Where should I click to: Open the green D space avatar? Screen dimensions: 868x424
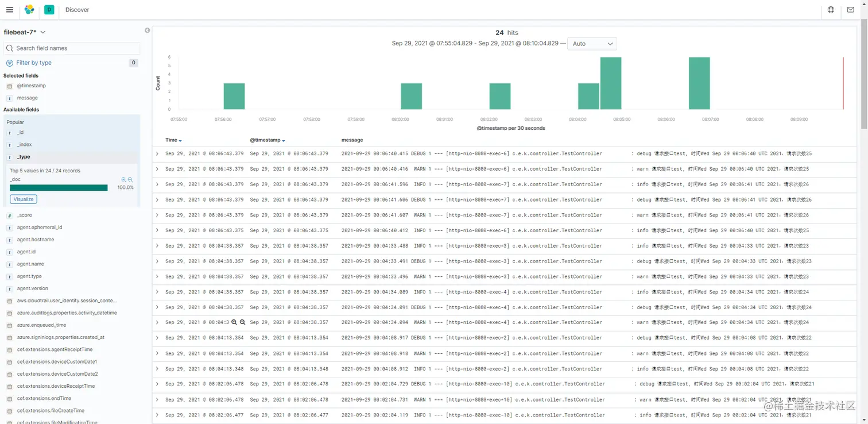click(x=49, y=10)
